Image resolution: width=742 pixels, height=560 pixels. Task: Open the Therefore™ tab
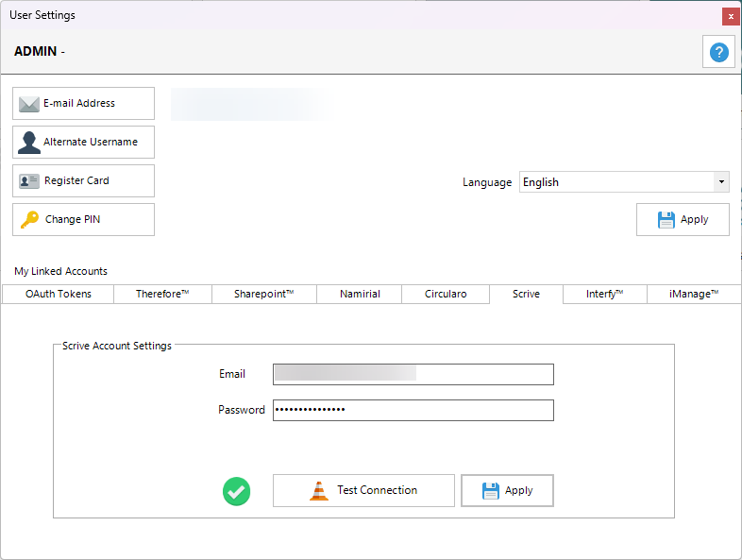click(x=162, y=295)
